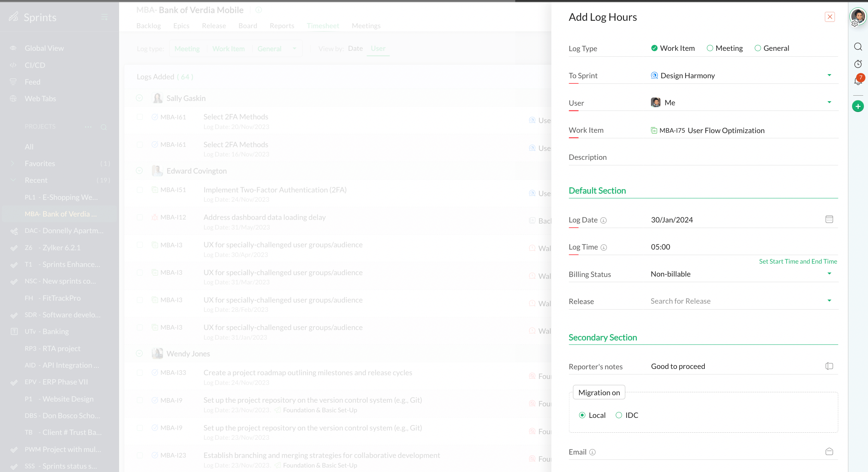868x472 pixels.
Task: Switch to the Board tab
Action: coord(248,26)
